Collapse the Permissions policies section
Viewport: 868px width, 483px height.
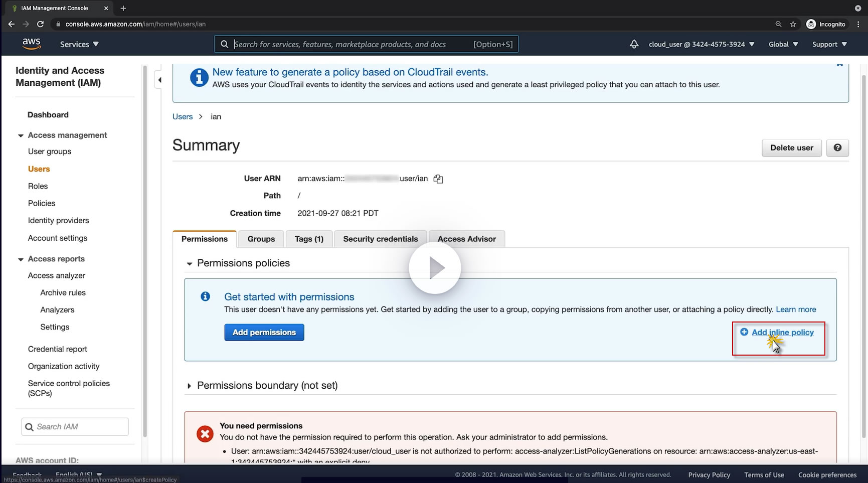tap(189, 264)
